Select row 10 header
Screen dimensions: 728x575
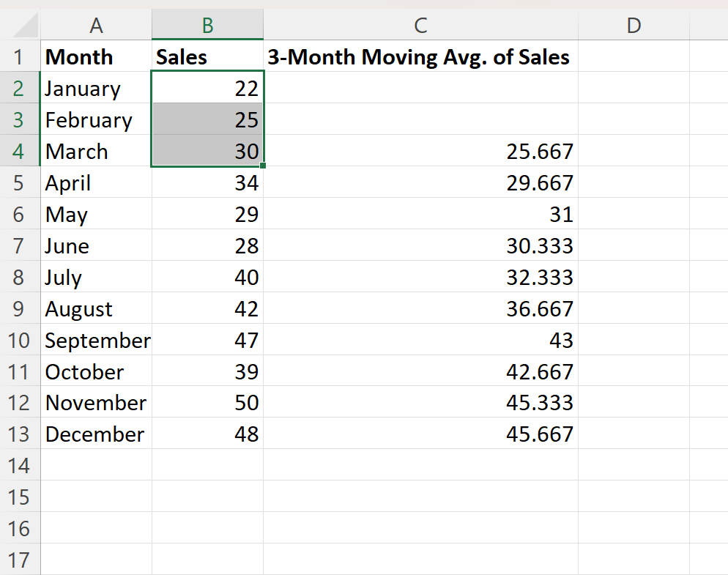click(18, 340)
